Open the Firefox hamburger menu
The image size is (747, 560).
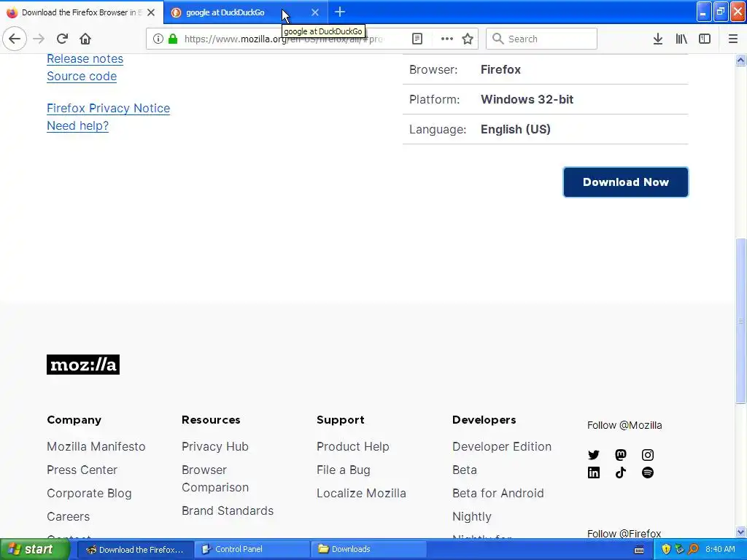pos(732,39)
